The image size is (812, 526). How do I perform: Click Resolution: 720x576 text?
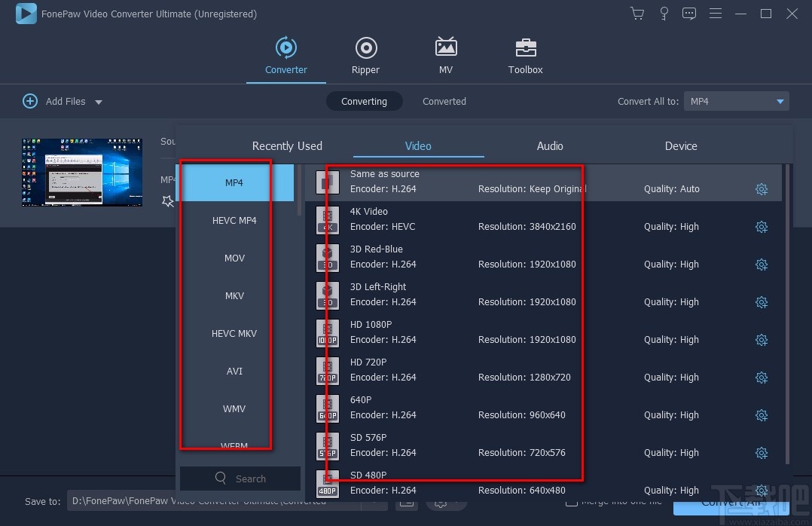[521, 452]
